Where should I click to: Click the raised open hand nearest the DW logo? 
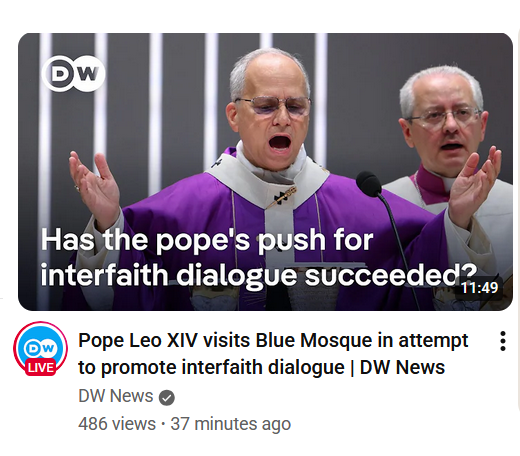(95, 185)
